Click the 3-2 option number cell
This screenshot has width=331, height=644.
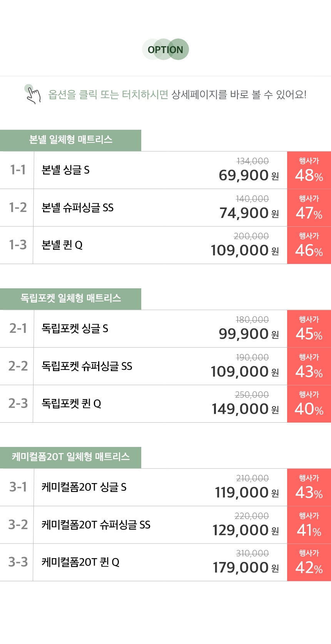pyautogui.click(x=18, y=525)
